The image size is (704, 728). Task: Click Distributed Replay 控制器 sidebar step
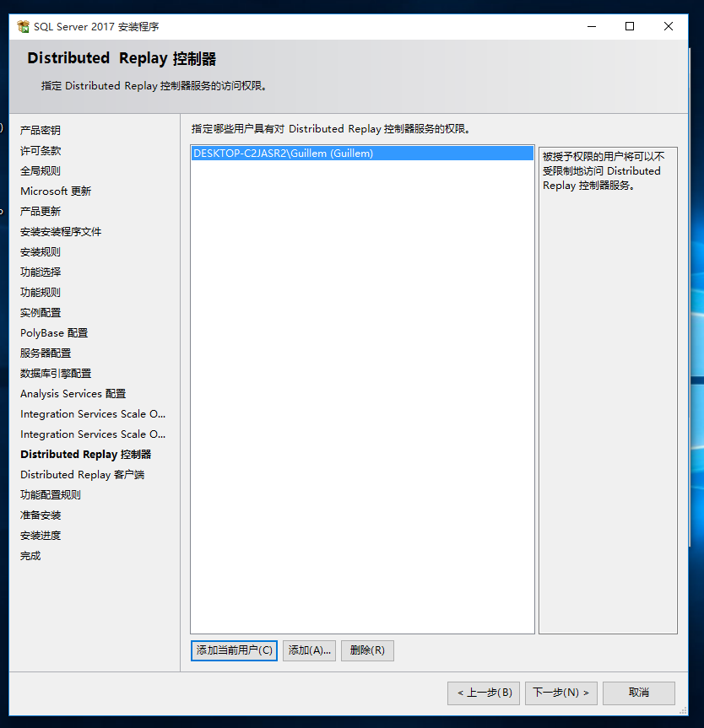pyautogui.click(x=85, y=455)
